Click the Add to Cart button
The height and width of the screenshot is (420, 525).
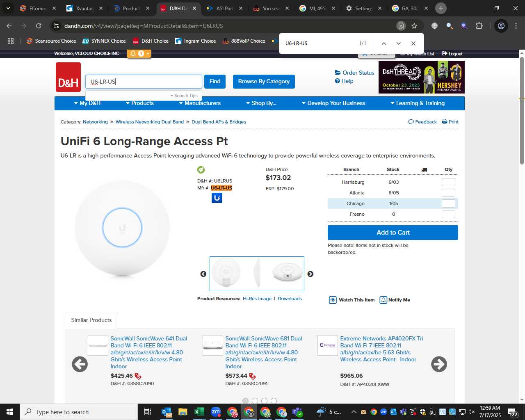click(393, 233)
